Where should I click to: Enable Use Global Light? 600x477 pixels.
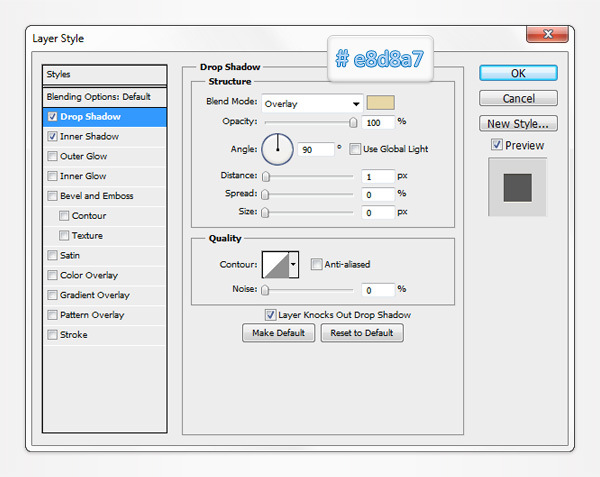[x=356, y=149]
